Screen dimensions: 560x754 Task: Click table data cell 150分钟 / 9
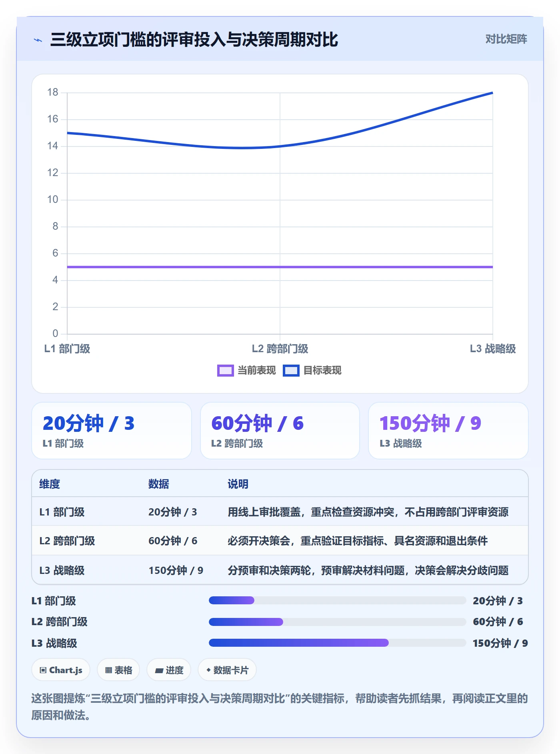coord(176,570)
